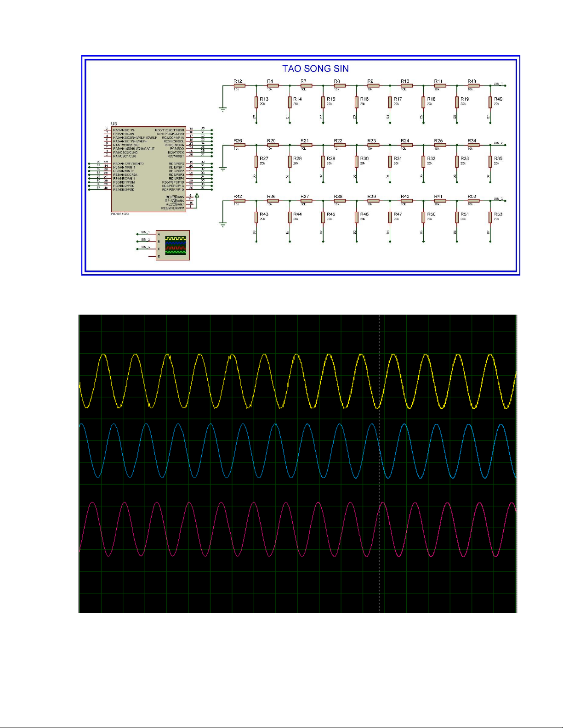Select vertical resistor R13

tap(256, 102)
